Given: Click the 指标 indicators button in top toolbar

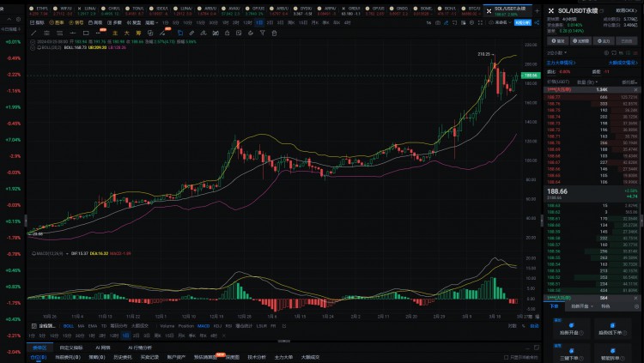Looking at the screenshot, I should point(38,22).
